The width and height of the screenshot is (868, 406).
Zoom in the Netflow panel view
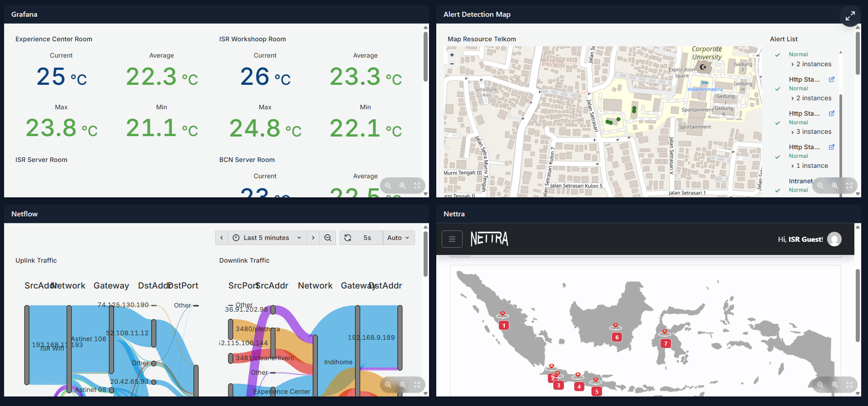(x=403, y=385)
